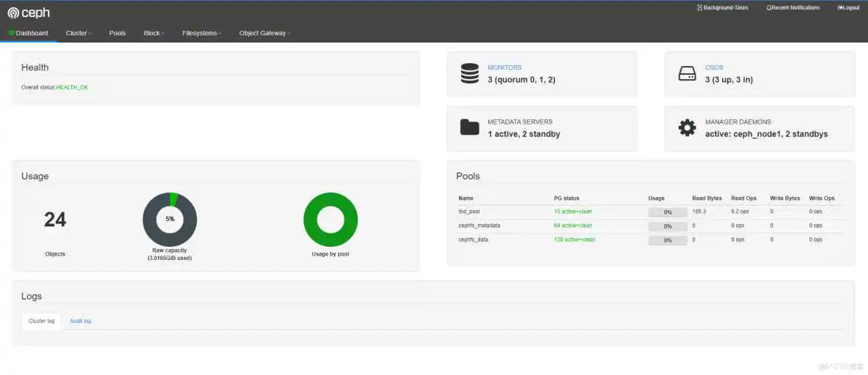Select the Cluster log tab
The height and width of the screenshot is (375, 868).
tap(41, 321)
